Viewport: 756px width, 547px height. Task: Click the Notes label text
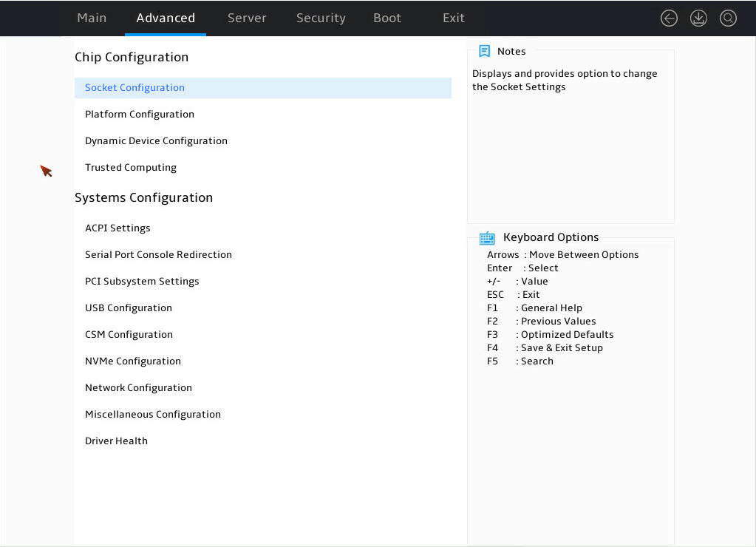click(511, 51)
